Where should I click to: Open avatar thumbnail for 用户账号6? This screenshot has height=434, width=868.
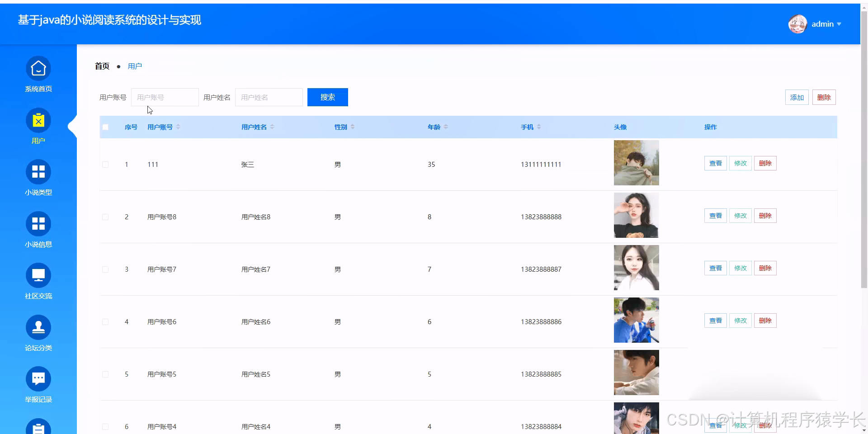637,320
